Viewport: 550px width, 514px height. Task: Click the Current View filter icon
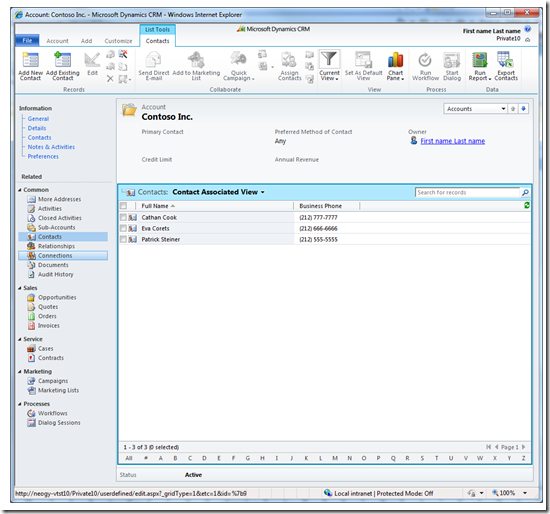329,59
